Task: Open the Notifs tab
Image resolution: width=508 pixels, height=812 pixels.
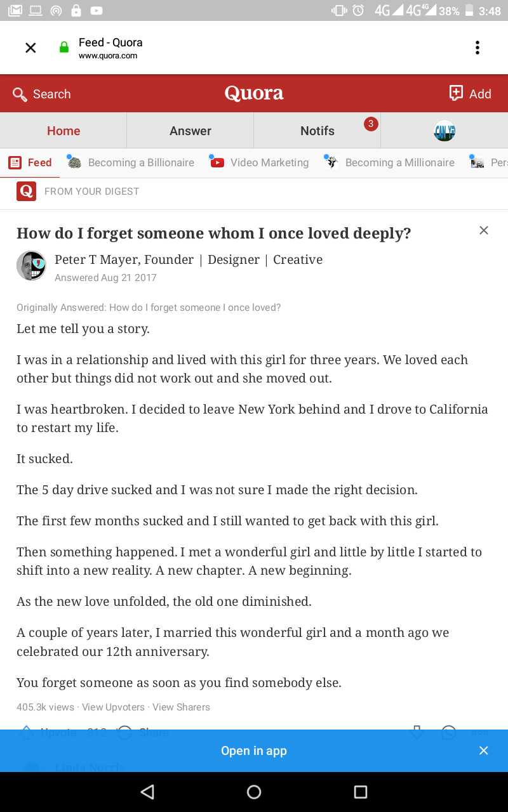Action: (317, 131)
